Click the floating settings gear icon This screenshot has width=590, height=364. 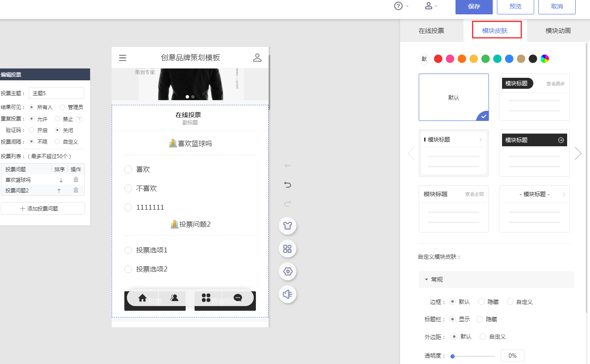(288, 271)
